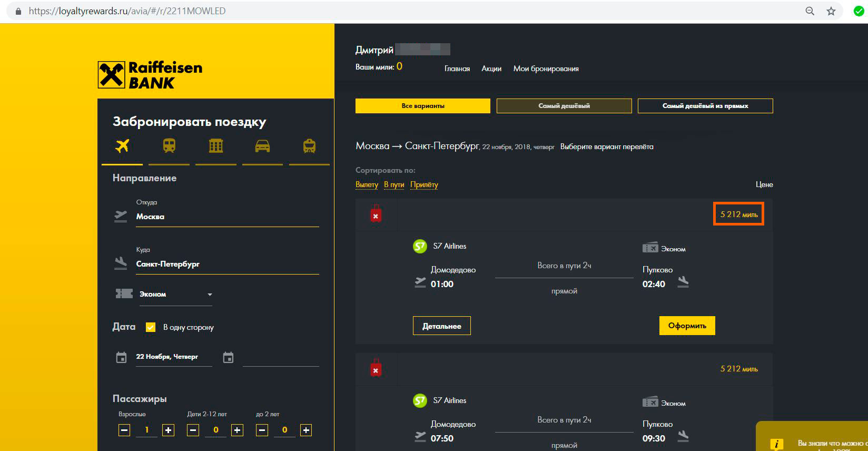Click the 5 212 миль price of 07:50 flight
Viewport: 868px width, 451px height.
click(739, 369)
